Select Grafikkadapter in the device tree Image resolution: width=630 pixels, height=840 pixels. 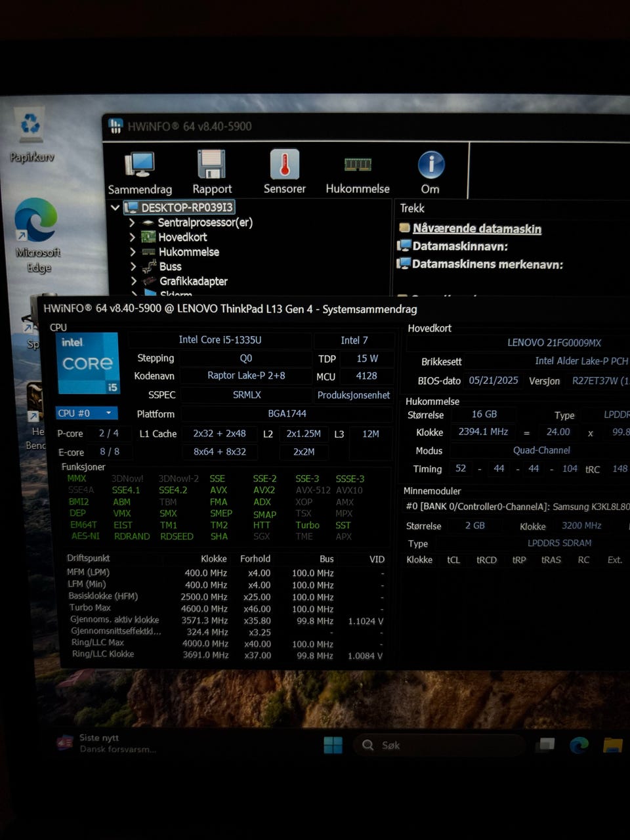pos(193,281)
